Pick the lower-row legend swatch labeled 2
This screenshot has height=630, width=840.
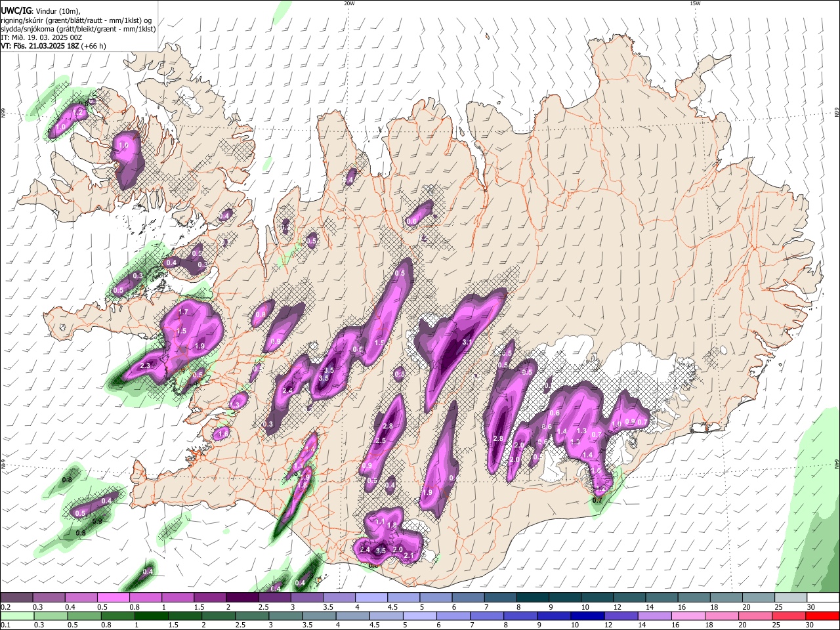point(218,616)
